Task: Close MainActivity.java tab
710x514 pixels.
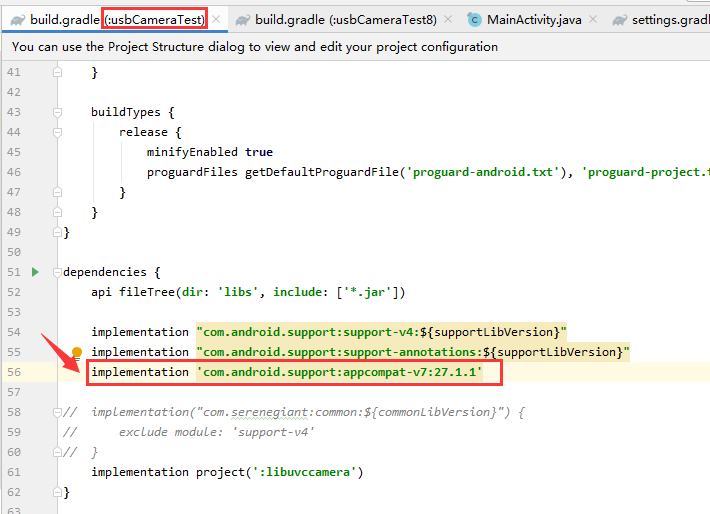Action: [x=593, y=19]
